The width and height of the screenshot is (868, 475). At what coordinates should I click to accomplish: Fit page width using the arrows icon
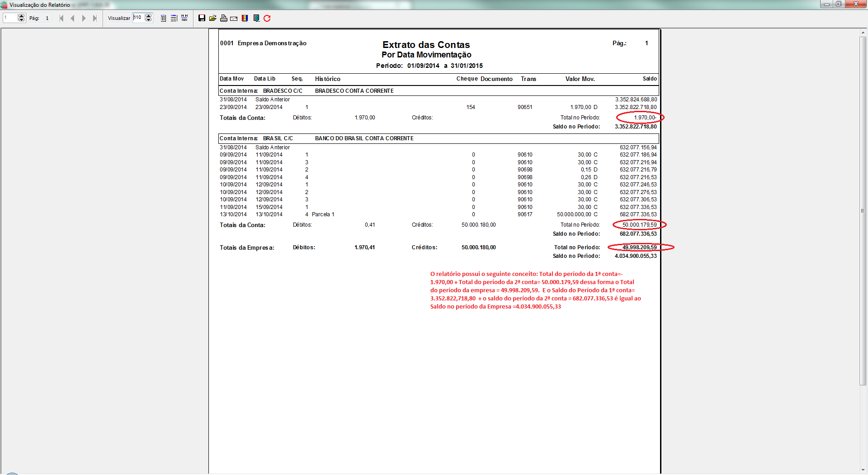tap(184, 18)
